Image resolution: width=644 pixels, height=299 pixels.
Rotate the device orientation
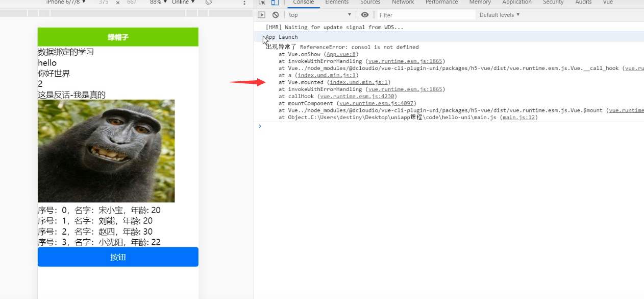tap(209, 2)
